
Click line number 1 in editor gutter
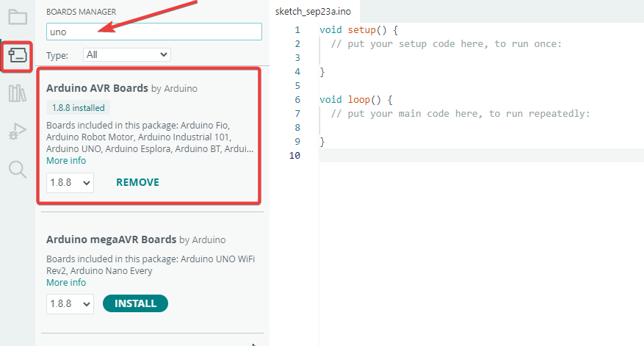click(x=297, y=30)
